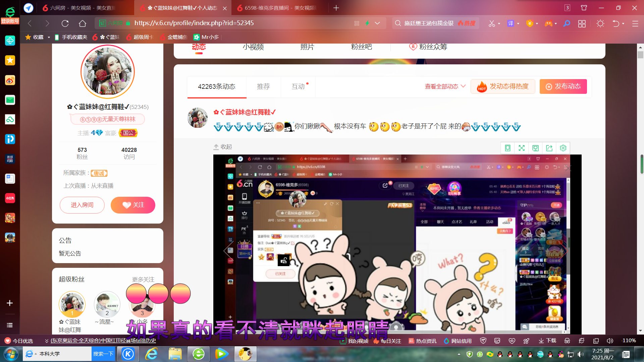The width and height of the screenshot is (644, 362).
Task: Go to the browser home page
Action: tap(83, 23)
